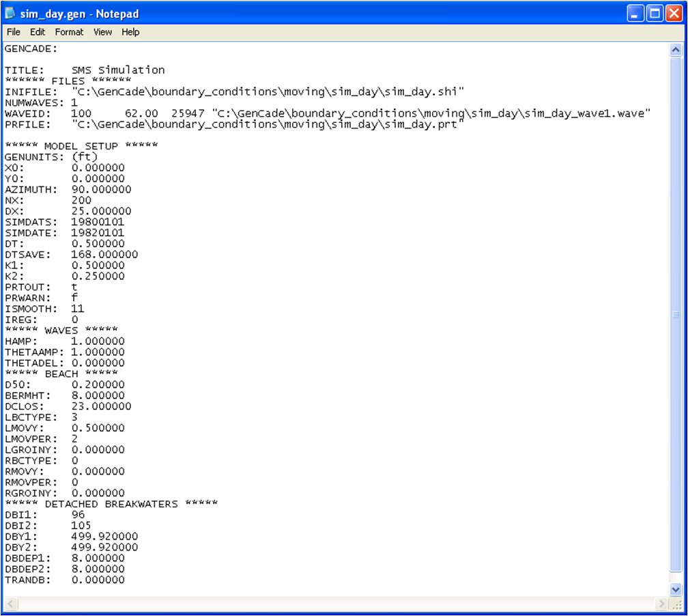Open the Edit menu
Image resolution: width=688 pixels, height=616 pixels.
tap(38, 32)
